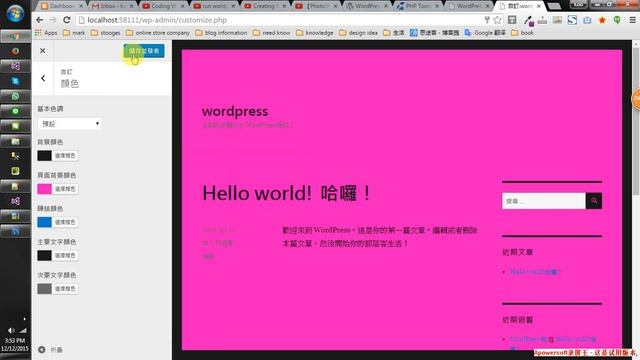Open the Apps bookmarks shortcut
Screen dimensions: 640x360
click(x=46, y=33)
